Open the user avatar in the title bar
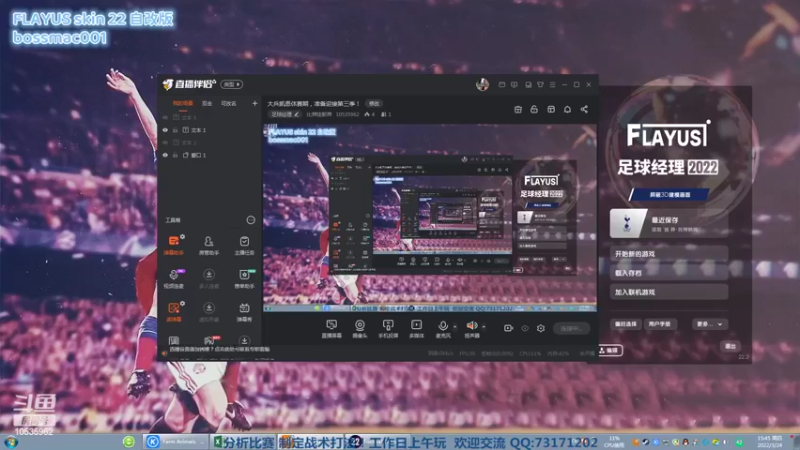800x450 pixels. point(482,84)
